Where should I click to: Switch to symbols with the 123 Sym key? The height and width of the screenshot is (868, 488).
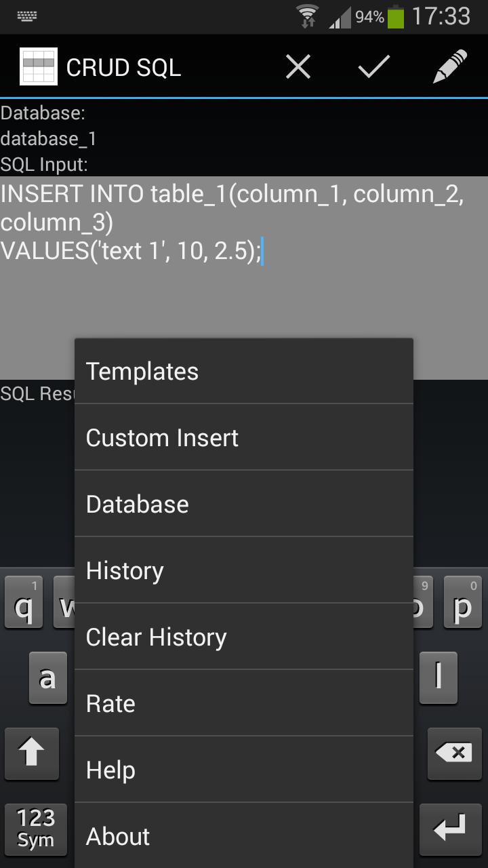click(x=35, y=829)
